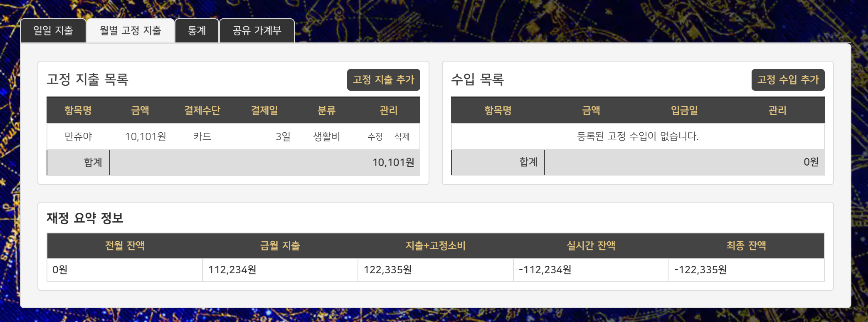Click the 분류 column header
Screen dimensions: 868x322
[326, 111]
